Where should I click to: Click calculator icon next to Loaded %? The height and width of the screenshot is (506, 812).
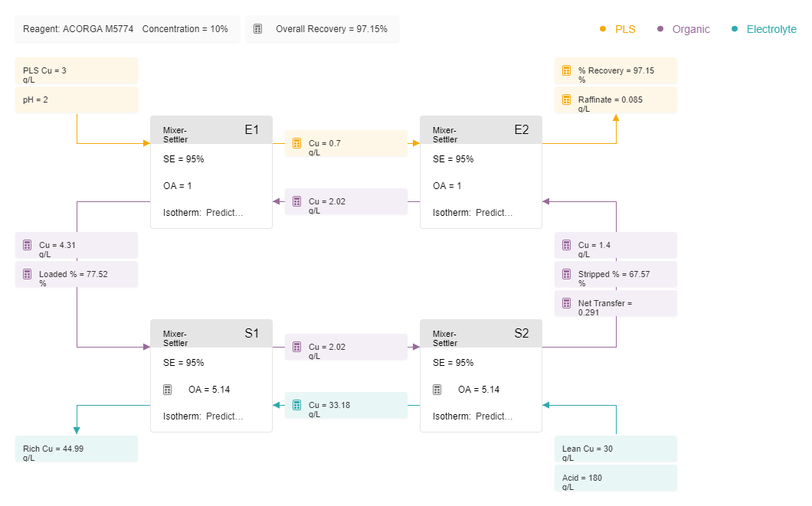28,274
